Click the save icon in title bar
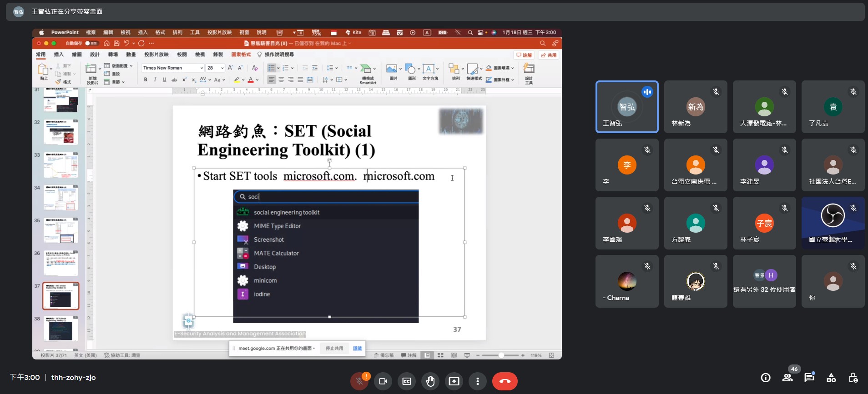The width and height of the screenshot is (868, 394). click(x=116, y=43)
